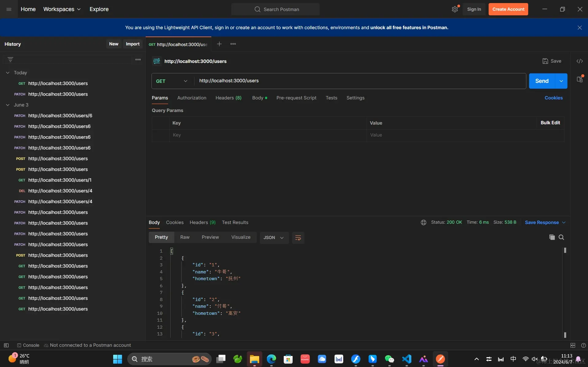Image resolution: width=588 pixels, height=367 pixels.
Task: Open the request Body tab
Action: click(x=259, y=98)
